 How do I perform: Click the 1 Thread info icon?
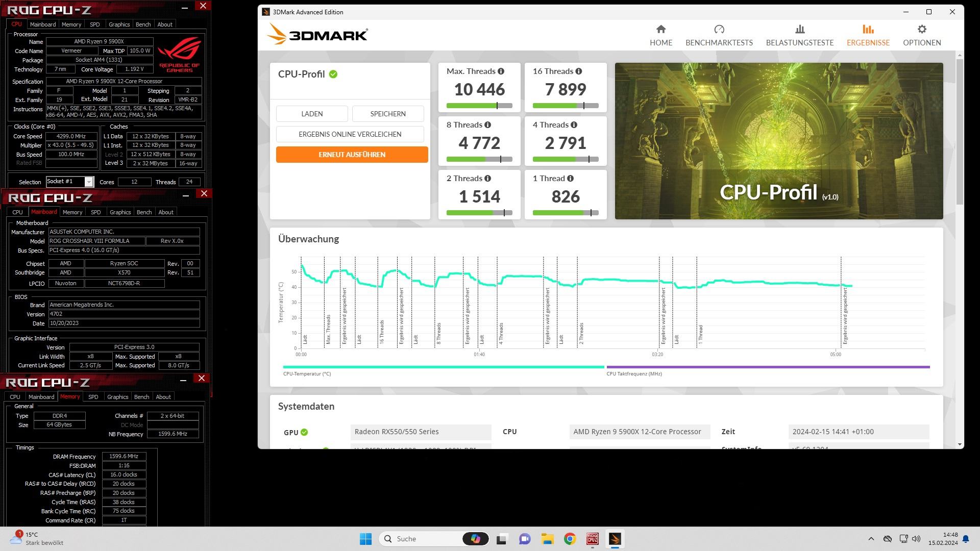pyautogui.click(x=570, y=179)
